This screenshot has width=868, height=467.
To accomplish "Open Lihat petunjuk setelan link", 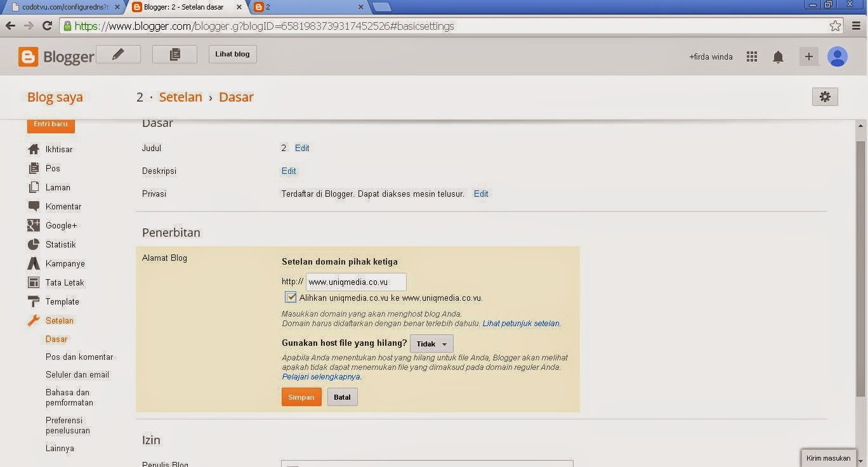I will [x=522, y=323].
